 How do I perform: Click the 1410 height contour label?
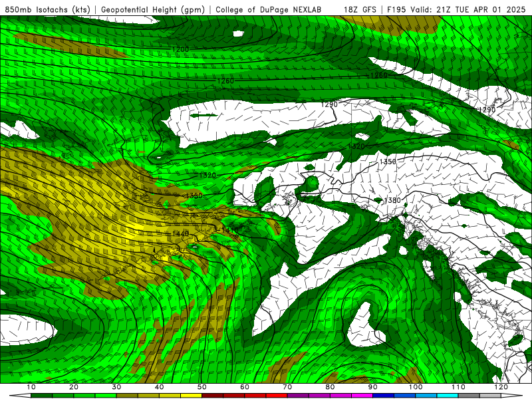pos(229,229)
